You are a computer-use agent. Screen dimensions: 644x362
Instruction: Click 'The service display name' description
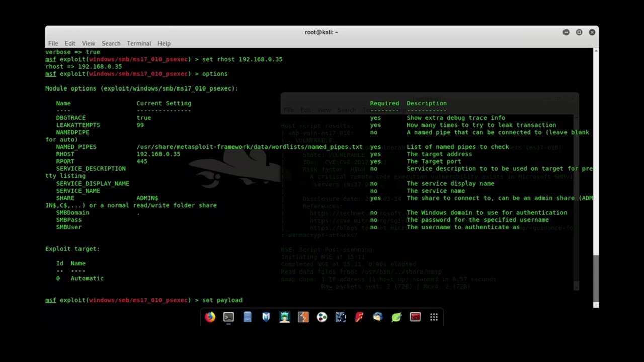point(450,184)
